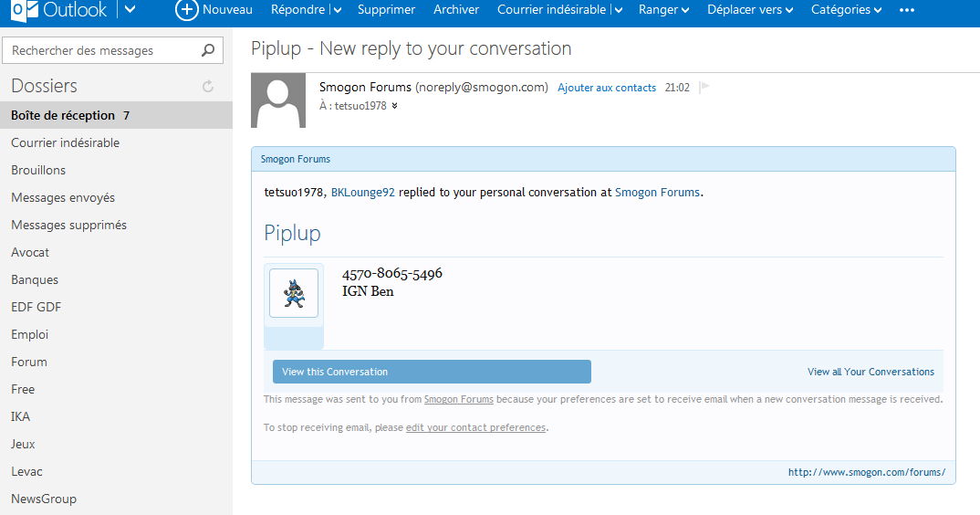Screen dimensions: 980x515
Task: Click the sender's avatar placeholder
Action: pyautogui.click(x=277, y=100)
